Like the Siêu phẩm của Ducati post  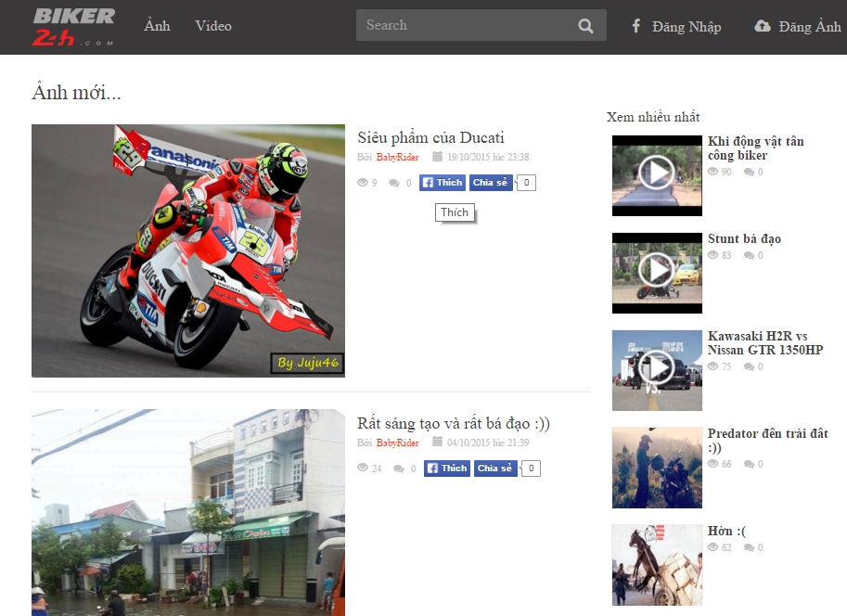[x=443, y=183]
